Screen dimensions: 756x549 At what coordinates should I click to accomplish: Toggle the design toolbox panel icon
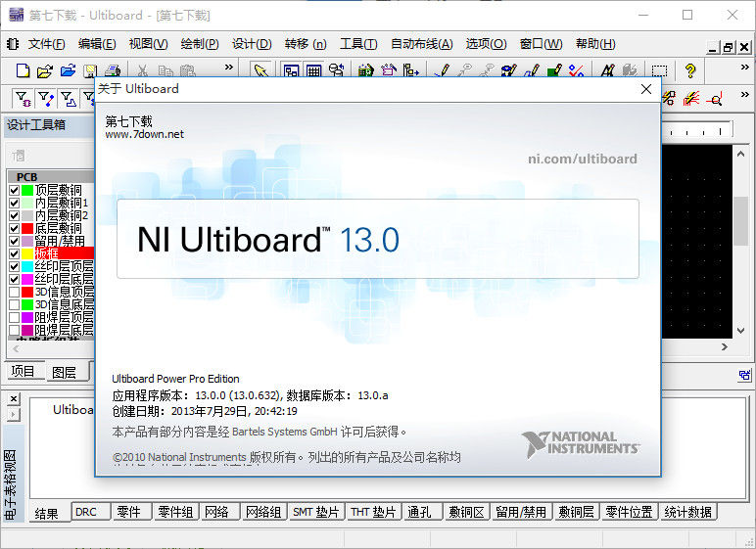pyautogui.click(x=291, y=70)
